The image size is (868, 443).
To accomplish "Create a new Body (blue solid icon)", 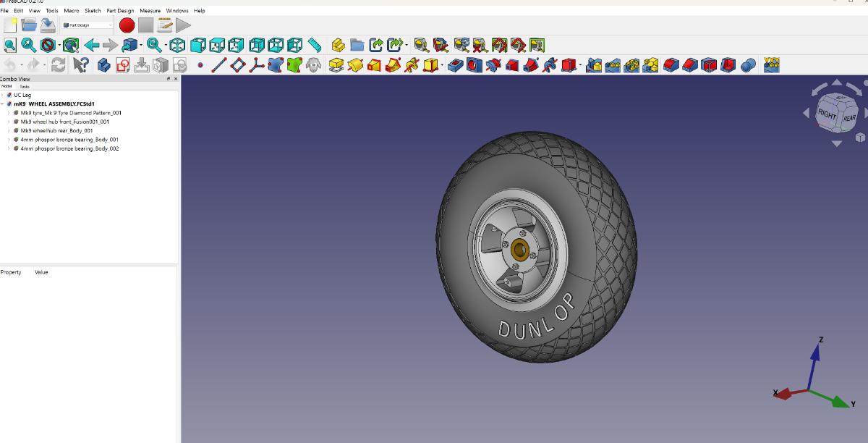I will click(x=103, y=65).
